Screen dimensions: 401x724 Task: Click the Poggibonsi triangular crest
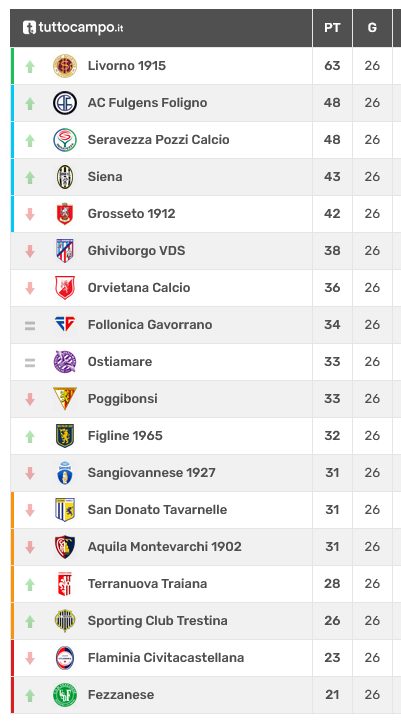click(65, 398)
